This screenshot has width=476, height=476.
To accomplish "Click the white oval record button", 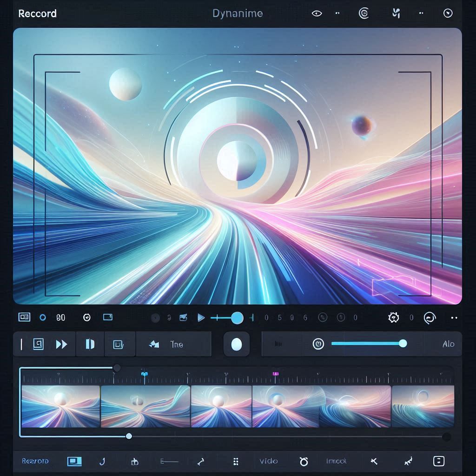I will 237,344.
